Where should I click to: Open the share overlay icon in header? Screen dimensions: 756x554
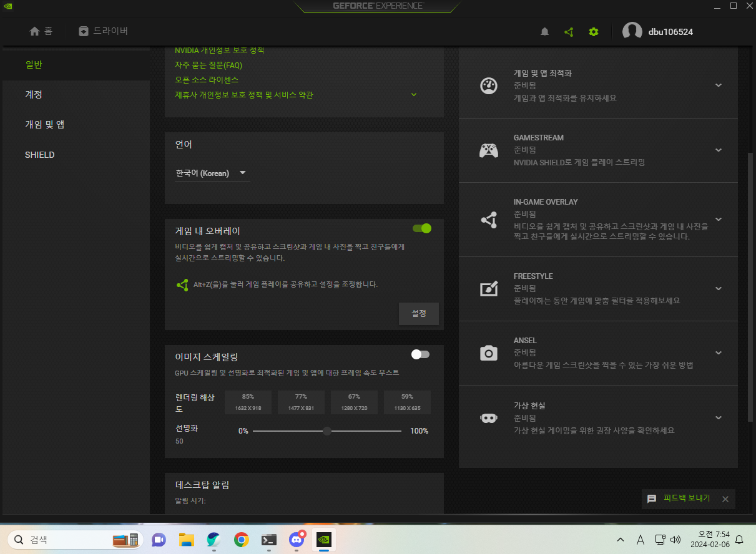569,32
